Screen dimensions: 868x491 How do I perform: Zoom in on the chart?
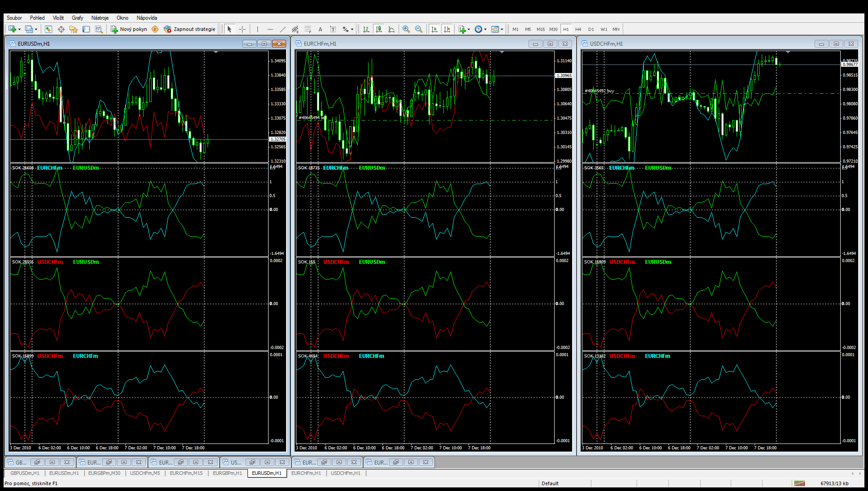[406, 29]
